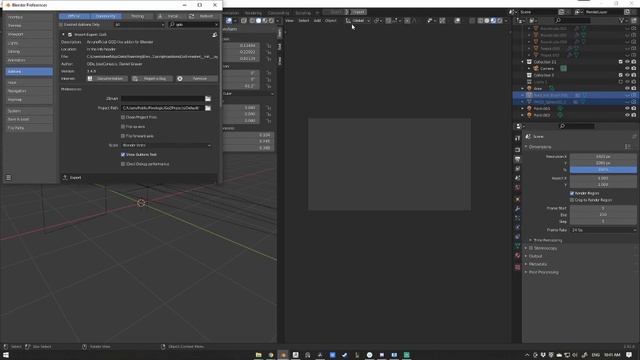Enable the Crop to Render Region checkbox
Image resolution: width=640 pixels, height=360 pixels.
coord(572,200)
